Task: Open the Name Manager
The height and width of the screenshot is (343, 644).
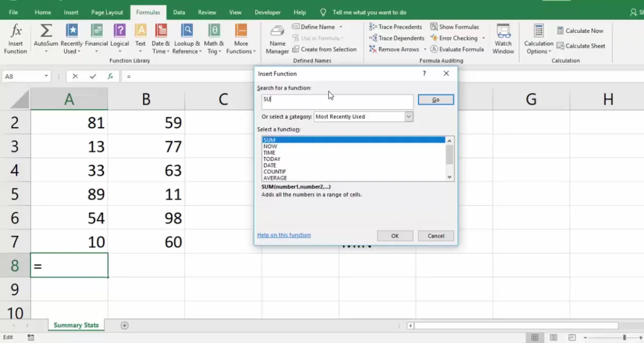Action: coord(277,39)
